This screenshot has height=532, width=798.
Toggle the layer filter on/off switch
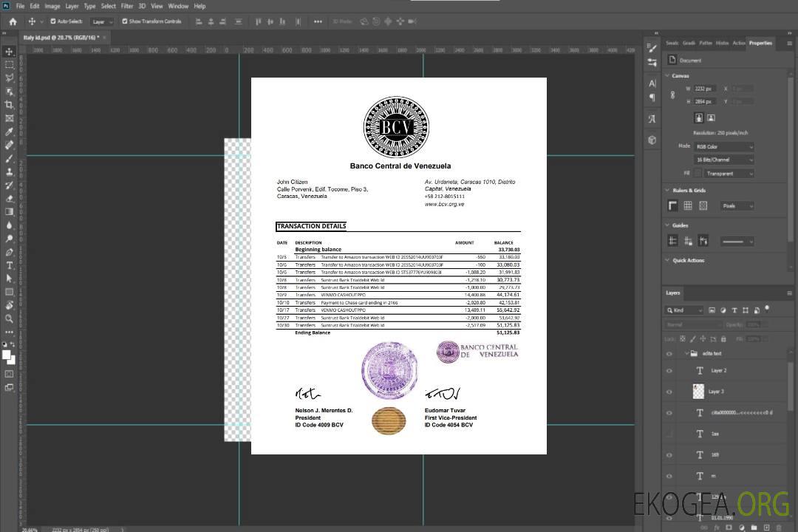[767, 309]
